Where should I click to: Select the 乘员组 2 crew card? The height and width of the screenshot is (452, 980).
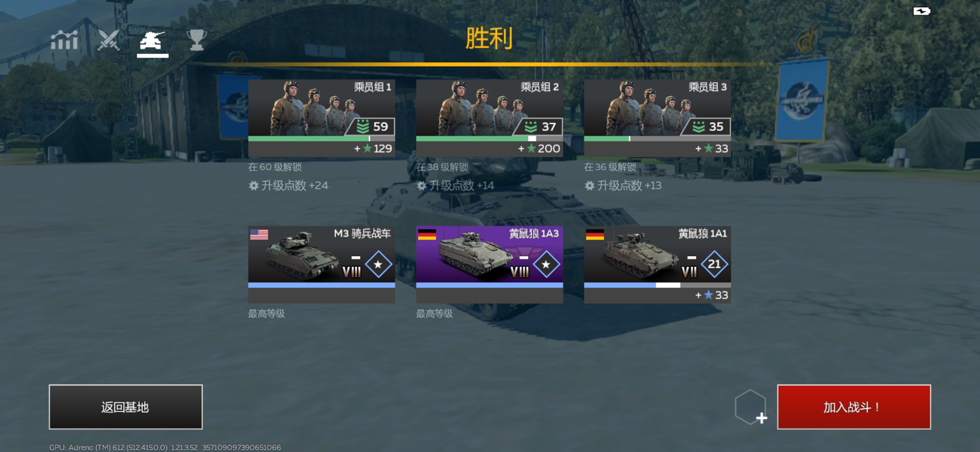pyautogui.click(x=490, y=118)
